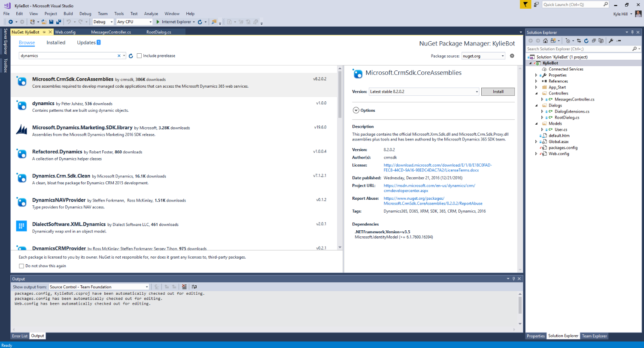Open the Version Latest stable 8.2.0.2 dropdown

tap(424, 92)
